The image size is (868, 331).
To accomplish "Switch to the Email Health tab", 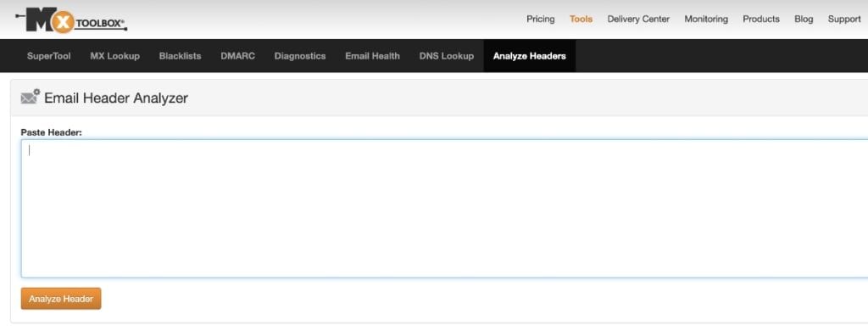I will [373, 56].
